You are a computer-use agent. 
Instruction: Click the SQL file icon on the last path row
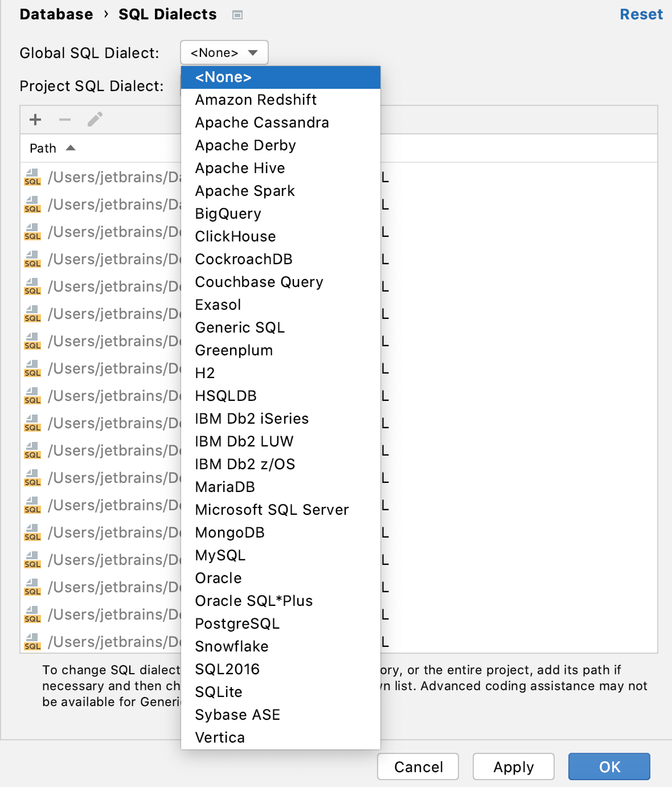click(x=32, y=641)
